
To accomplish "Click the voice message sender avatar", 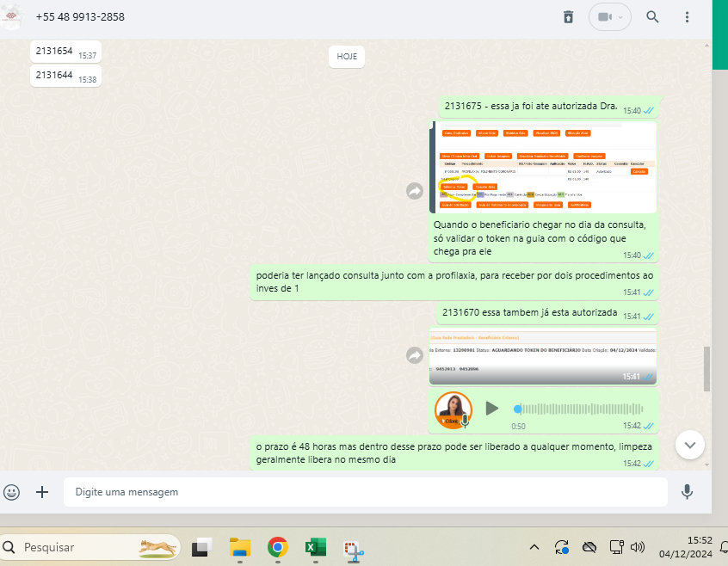I will [453, 410].
